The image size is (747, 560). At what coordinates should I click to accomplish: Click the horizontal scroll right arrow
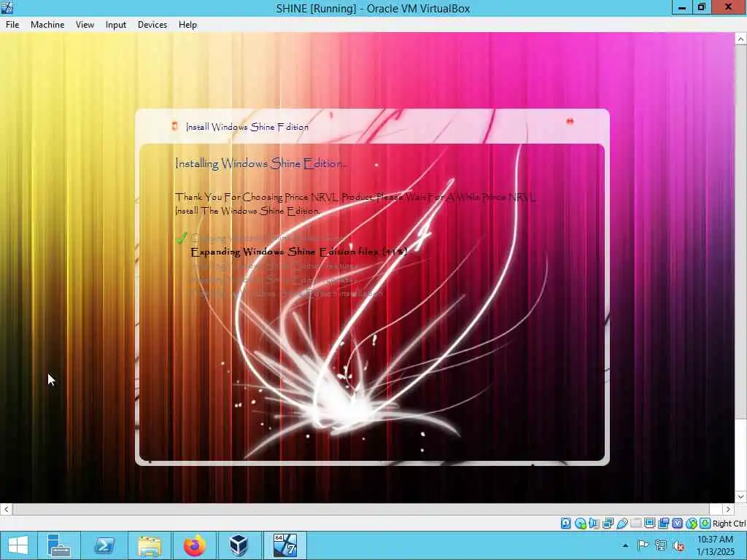pyautogui.click(x=729, y=509)
